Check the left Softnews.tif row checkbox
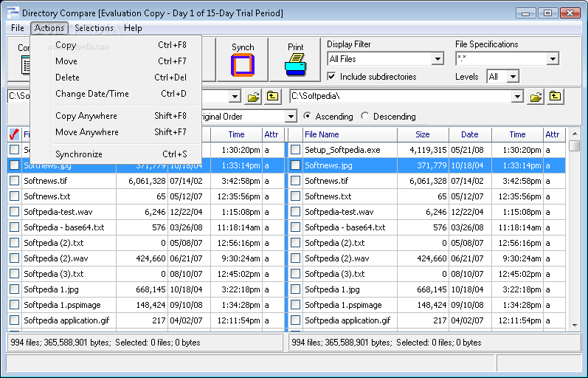Screen dimensions: 588x378 click(14, 181)
